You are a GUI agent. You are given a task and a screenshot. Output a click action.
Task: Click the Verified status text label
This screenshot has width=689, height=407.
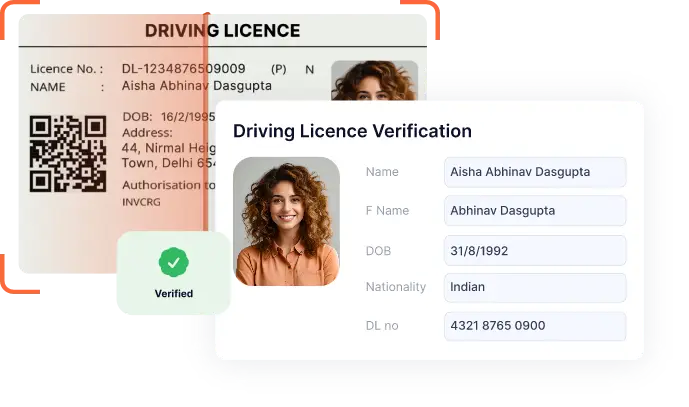click(173, 294)
